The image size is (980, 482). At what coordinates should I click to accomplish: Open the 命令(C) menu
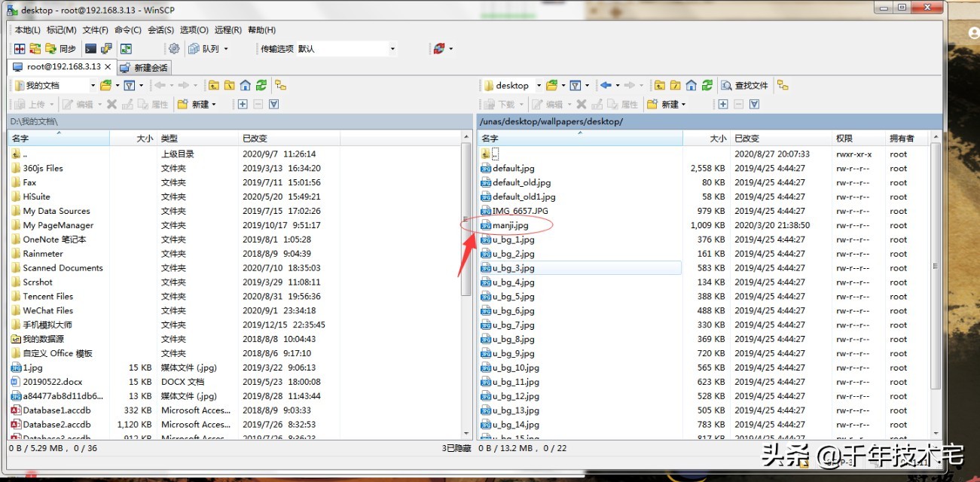128,30
